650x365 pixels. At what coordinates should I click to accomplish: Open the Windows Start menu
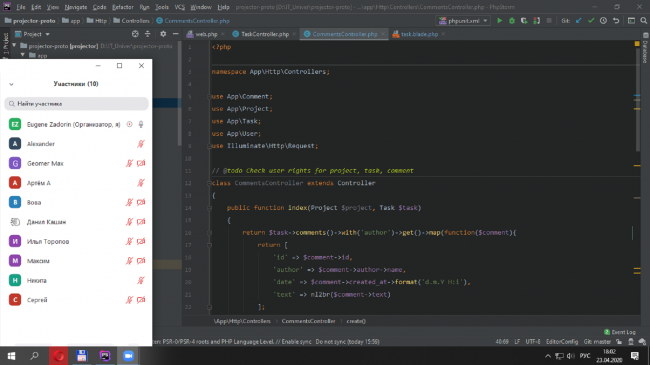[11, 356]
